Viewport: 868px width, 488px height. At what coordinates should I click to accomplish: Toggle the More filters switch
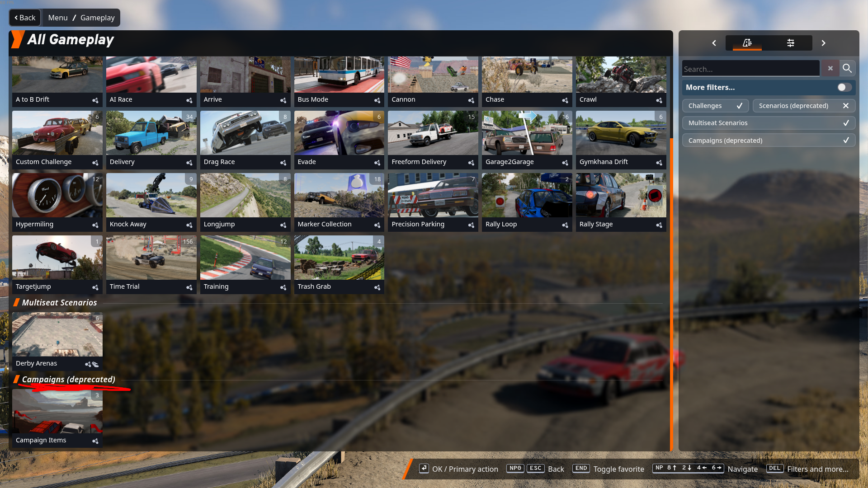tap(844, 87)
